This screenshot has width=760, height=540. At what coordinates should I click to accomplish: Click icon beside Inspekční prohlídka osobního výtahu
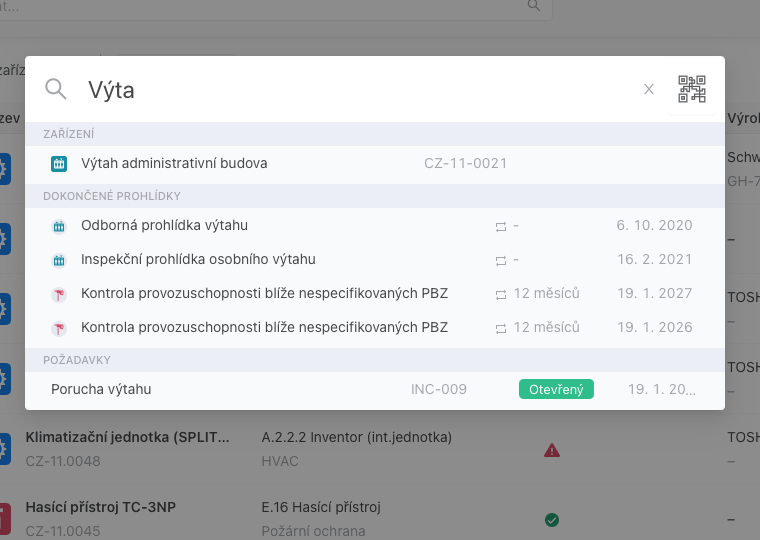pos(59,260)
